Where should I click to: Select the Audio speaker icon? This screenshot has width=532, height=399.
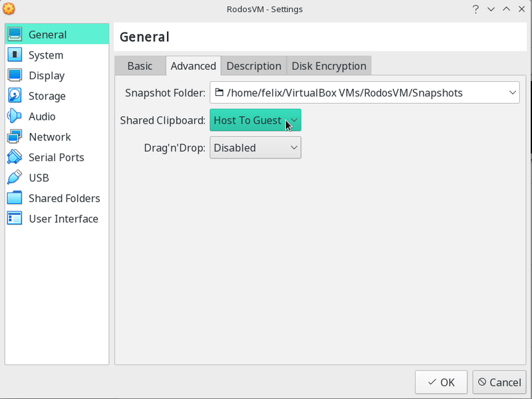click(x=15, y=116)
